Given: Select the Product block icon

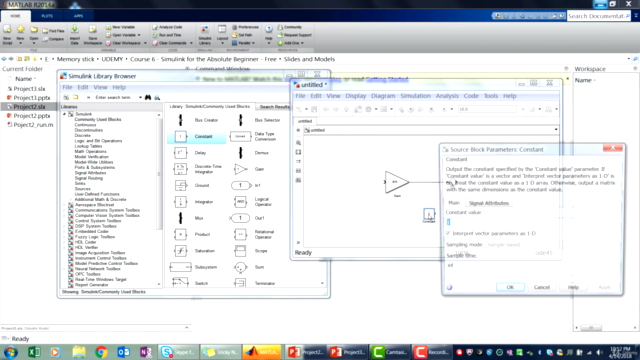Looking at the screenshot, I should click(180, 234).
